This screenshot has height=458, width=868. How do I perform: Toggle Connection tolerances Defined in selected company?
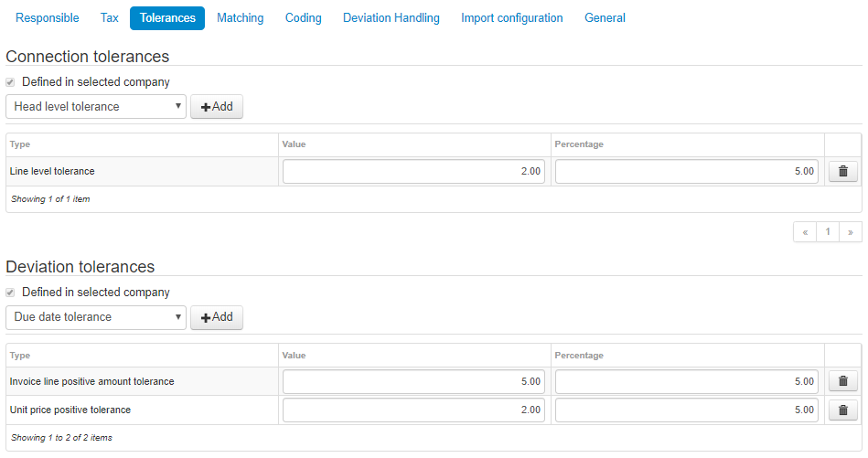[10, 82]
